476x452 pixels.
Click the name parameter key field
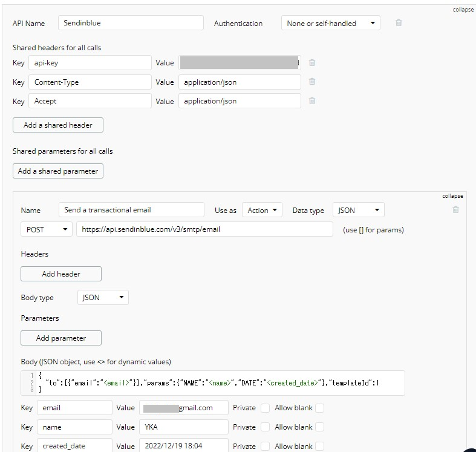[74, 427]
